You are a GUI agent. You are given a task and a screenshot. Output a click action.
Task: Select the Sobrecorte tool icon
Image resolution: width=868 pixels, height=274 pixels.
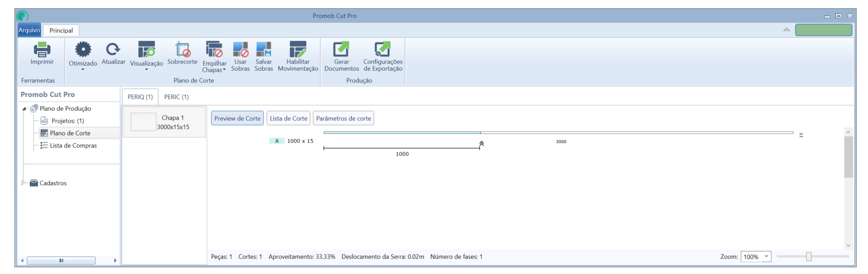[x=182, y=49]
